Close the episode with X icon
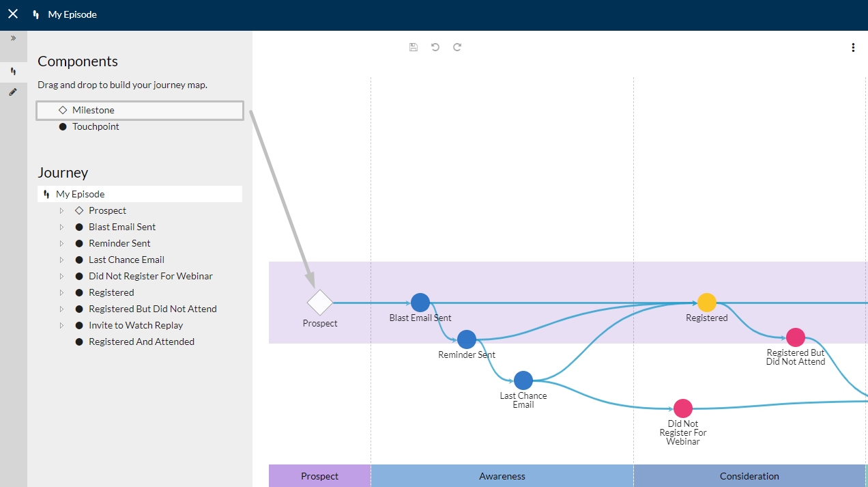This screenshot has height=487, width=868. point(13,14)
